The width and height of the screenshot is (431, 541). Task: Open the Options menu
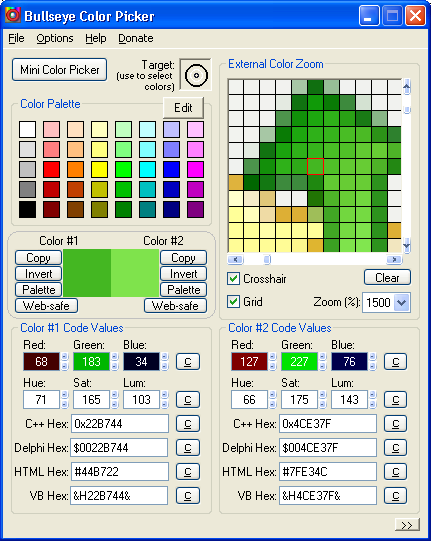(x=55, y=38)
